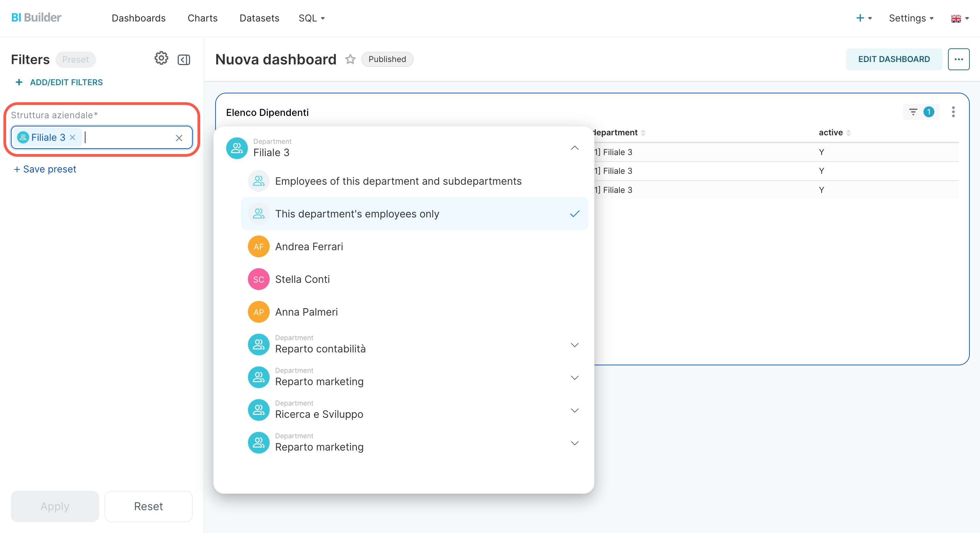
Task: Open Elenco Dipendenti chart options menu
Action: (953, 112)
